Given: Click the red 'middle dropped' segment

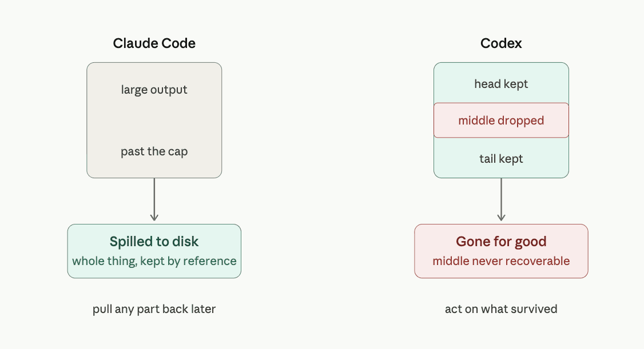Looking at the screenshot, I should pyautogui.click(x=501, y=120).
